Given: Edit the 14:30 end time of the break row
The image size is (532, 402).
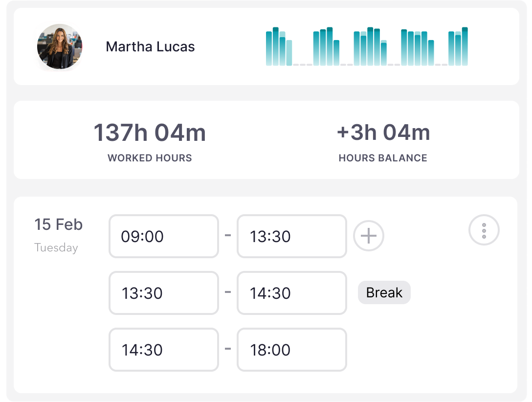Looking at the screenshot, I should point(291,293).
